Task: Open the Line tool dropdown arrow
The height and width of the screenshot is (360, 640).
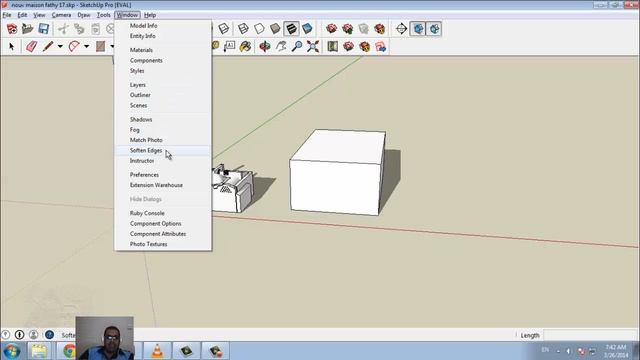Action: (x=60, y=47)
